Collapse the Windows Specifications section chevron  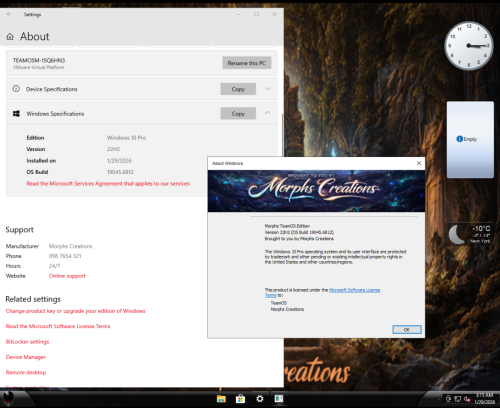(x=267, y=113)
